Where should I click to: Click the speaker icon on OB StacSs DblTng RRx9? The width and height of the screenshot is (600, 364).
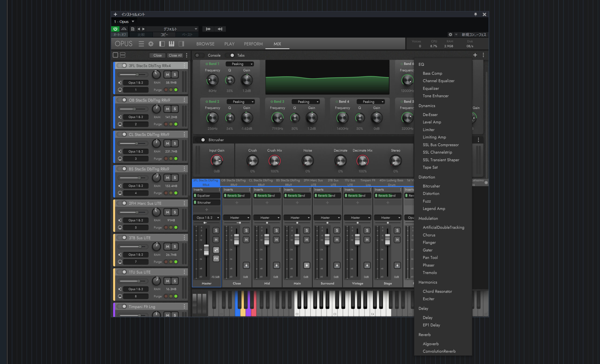pyautogui.click(x=120, y=117)
